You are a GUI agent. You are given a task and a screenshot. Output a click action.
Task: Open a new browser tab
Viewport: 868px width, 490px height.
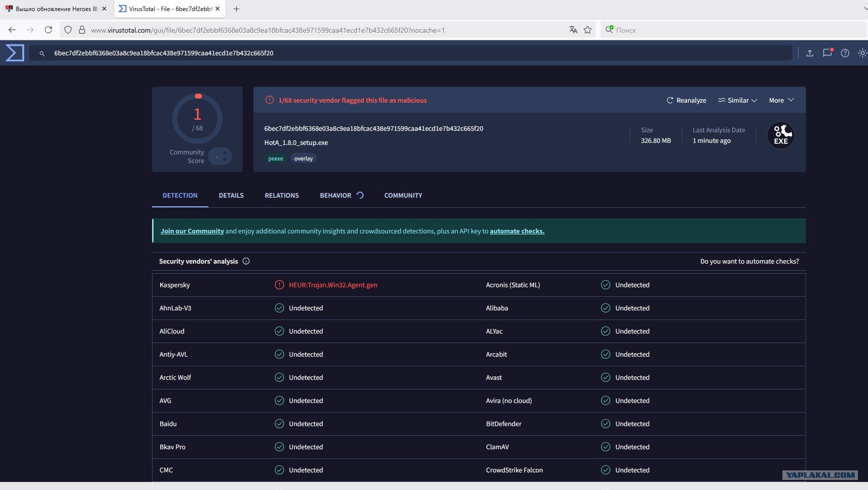point(236,9)
